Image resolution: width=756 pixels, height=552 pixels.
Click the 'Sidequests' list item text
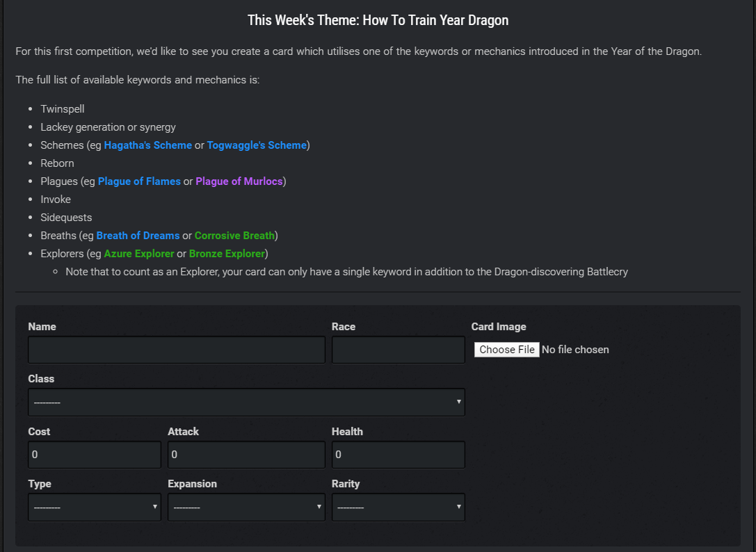[x=66, y=218]
